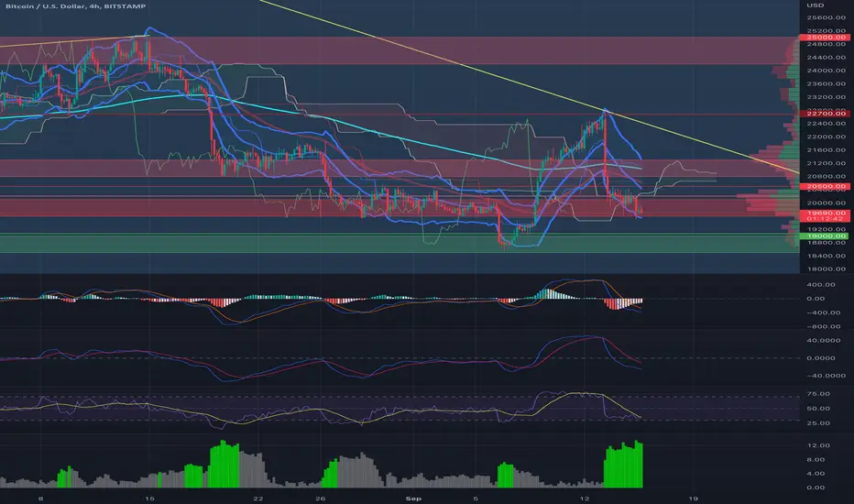The image size is (854, 504).
Task: Click the 18000.00 price axis value
Action: [827, 268]
